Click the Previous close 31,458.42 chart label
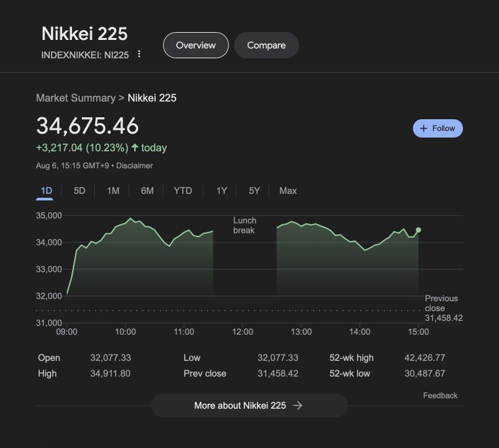The width and height of the screenshot is (499, 448). [443, 308]
